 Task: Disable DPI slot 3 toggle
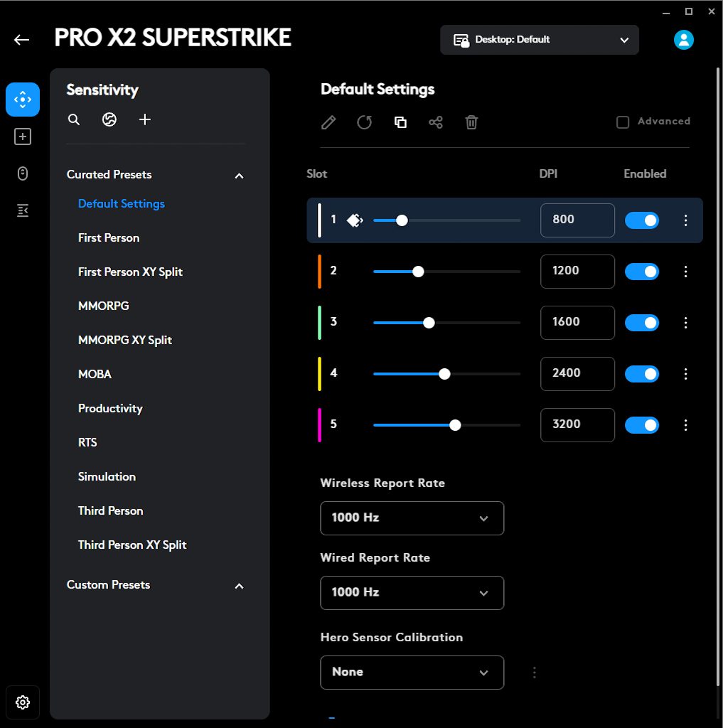point(642,323)
